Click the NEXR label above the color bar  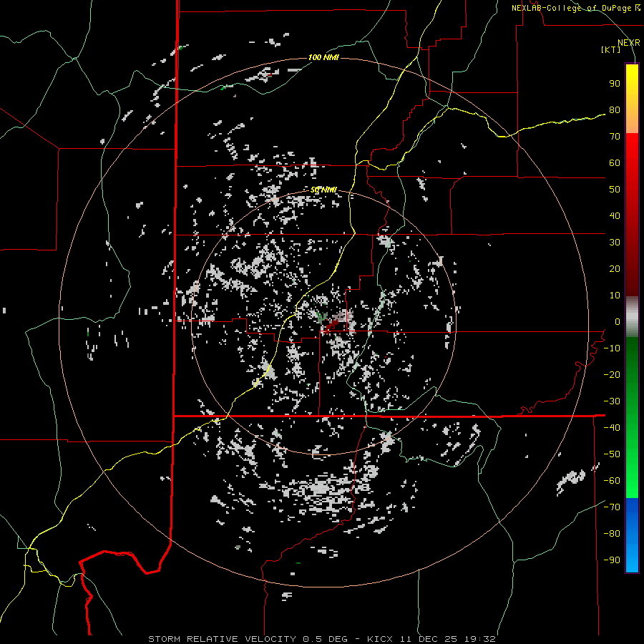(x=629, y=43)
